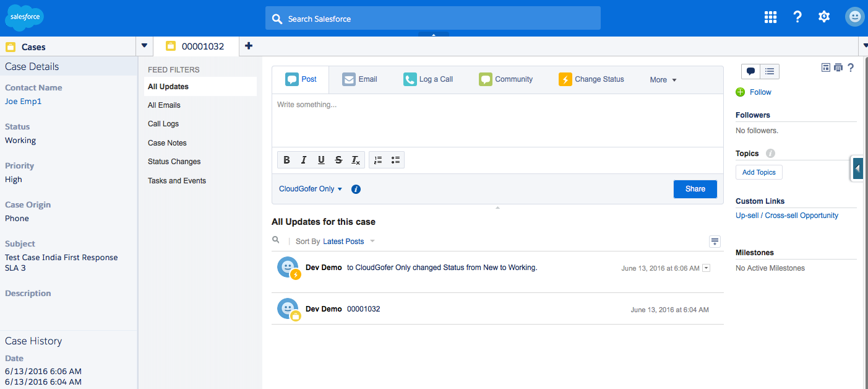The image size is (868, 389).
Task: Open the feed filter icon right of Sort By
Action: (x=715, y=242)
